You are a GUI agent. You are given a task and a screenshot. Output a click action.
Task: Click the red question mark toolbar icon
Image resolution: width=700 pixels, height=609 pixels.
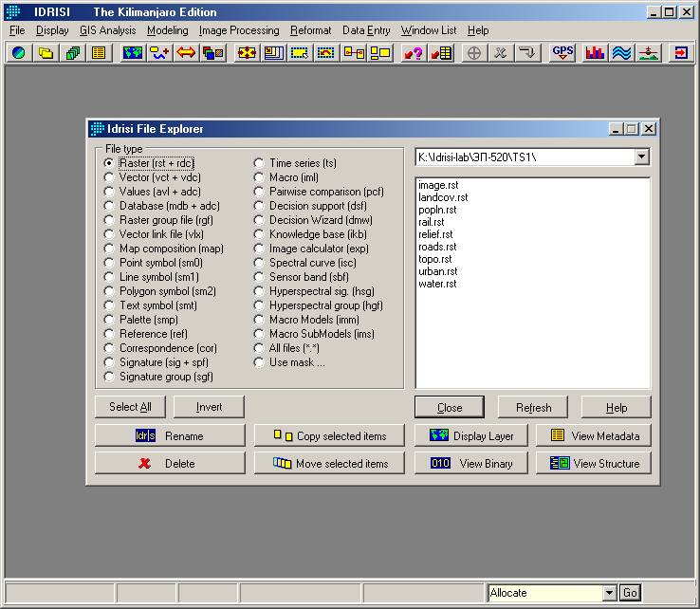(x=414, y=53)
